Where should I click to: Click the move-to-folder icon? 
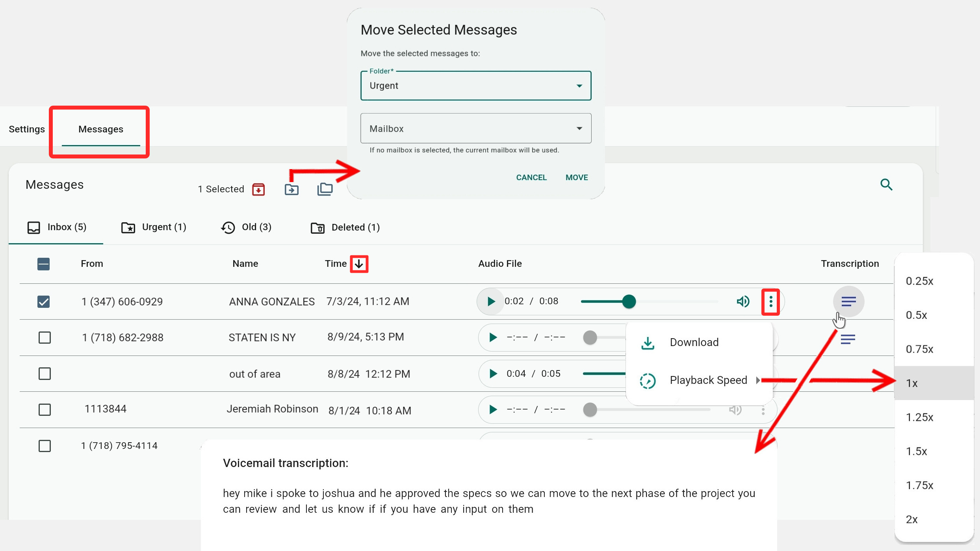click(x=291, y=190)
